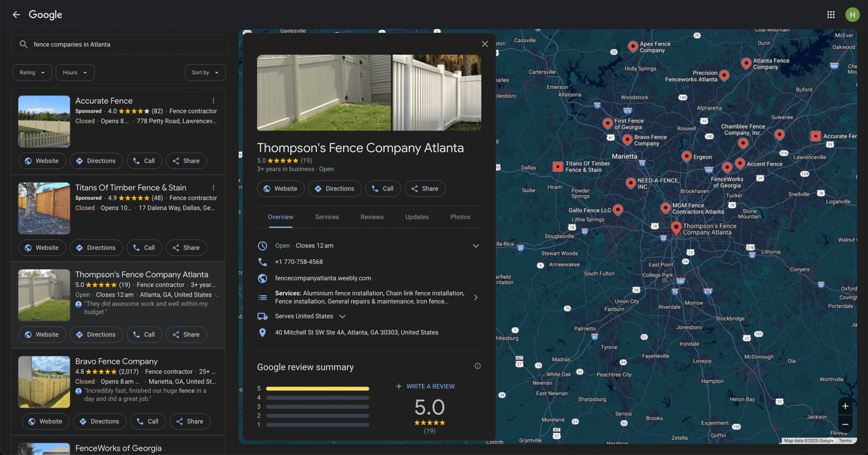Go back with the arrow beside Google logo
Image resolution: width=868 pixels, height=455 pixels.
(x=16, y=15)
